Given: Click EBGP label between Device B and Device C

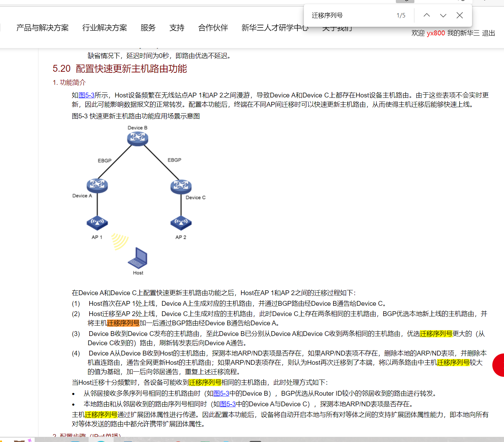Looking at the screenshot, I should 174,160.
